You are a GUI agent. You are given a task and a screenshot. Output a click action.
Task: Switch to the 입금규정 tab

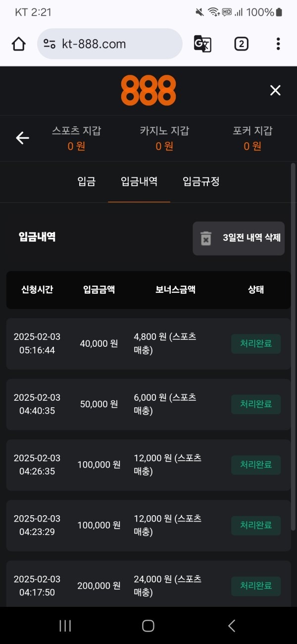[x=200, y=182]
